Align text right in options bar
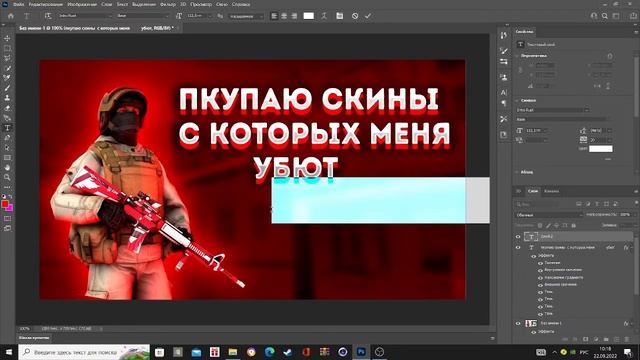The height and width of the screenshot is (360, 640). pyautogui.click(x=294, y=16)
